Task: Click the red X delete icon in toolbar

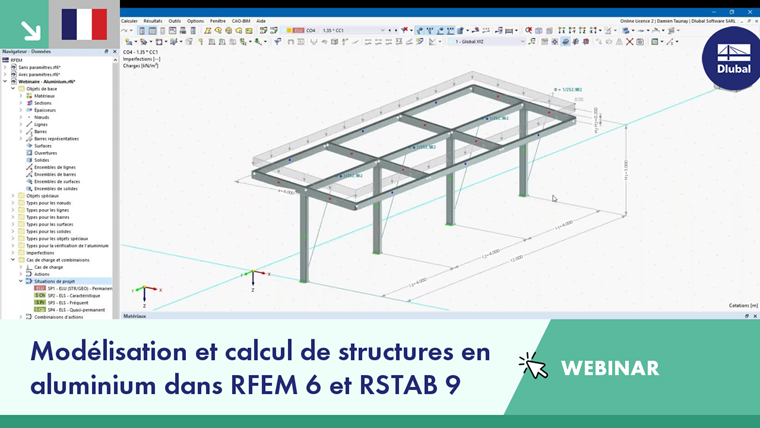Action: (629, 42)
